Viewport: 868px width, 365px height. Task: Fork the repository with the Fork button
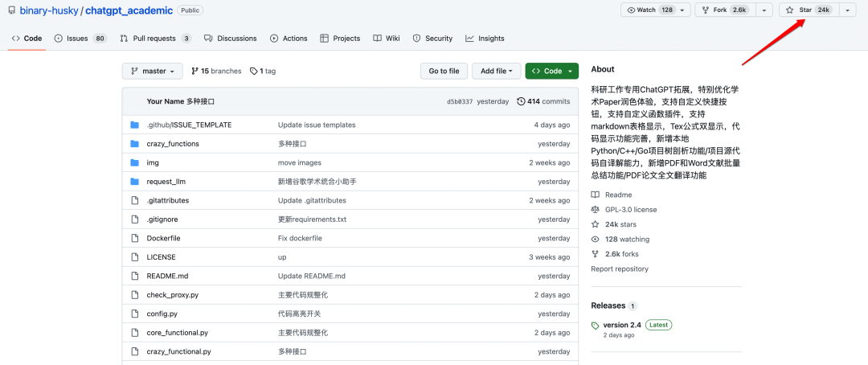tap(726, 10)
